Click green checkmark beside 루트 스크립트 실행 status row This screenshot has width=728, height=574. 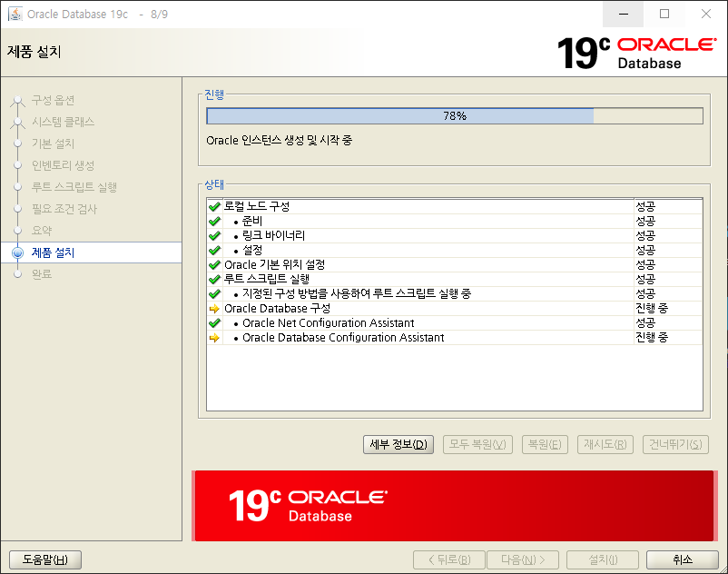click(x=214, y=280)
